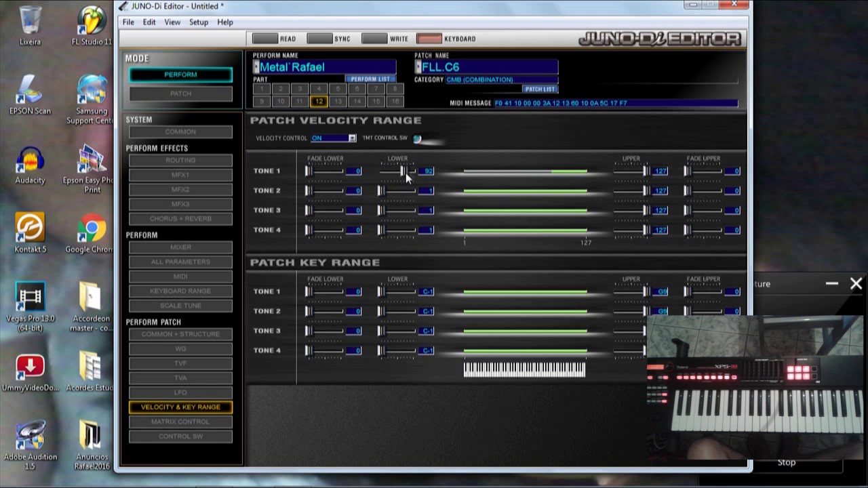Open the MIXER page
The height and width of the screenshot is (488, 868).
coord(180,247)
